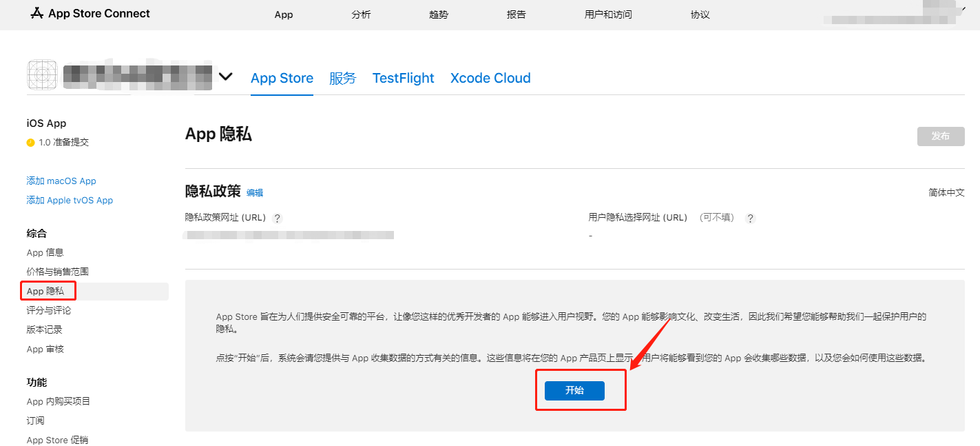Image resolution: width=980 pixels, height=446 pixels.
Task: Click help icon beside 用户隐私选择网址
Action: tap(751, 219)
